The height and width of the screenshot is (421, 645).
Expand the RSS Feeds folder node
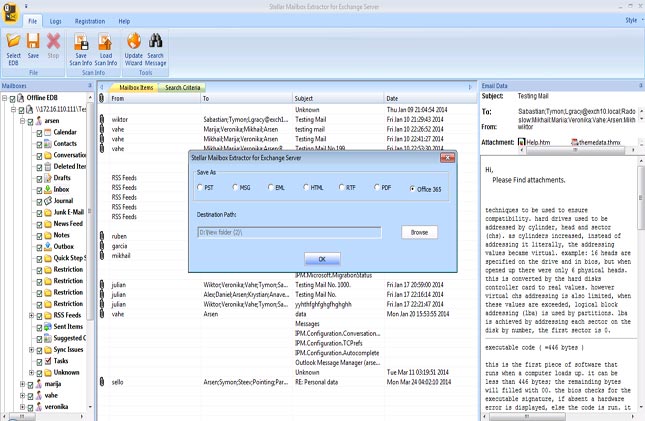coord(32,315)
